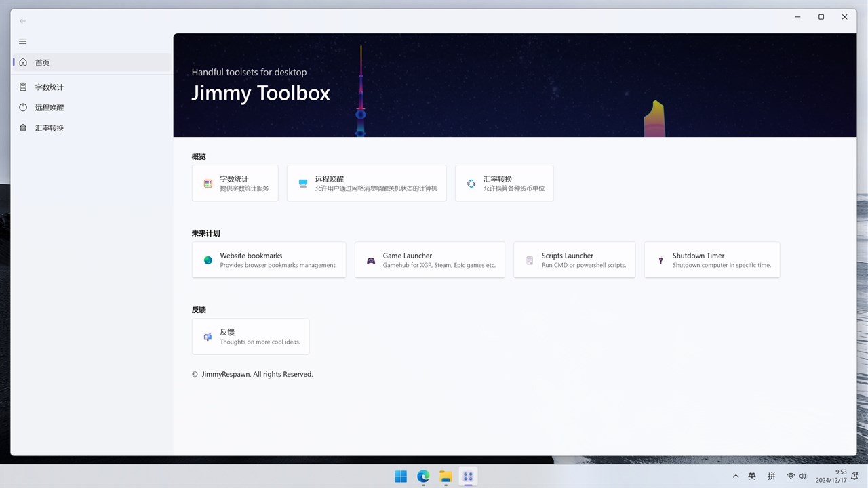Open the Game Launcher card
868x488 pixels.
(429, 260)
